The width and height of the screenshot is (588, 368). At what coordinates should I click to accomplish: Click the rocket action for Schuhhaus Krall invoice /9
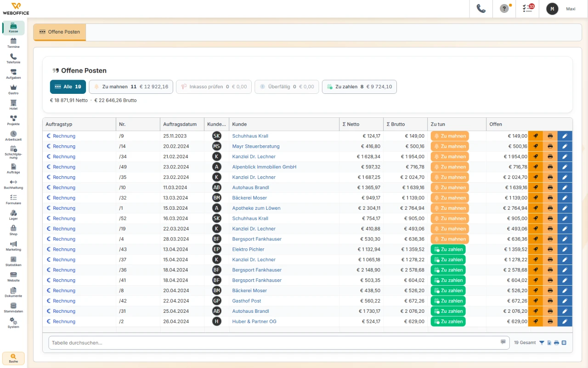536,136
